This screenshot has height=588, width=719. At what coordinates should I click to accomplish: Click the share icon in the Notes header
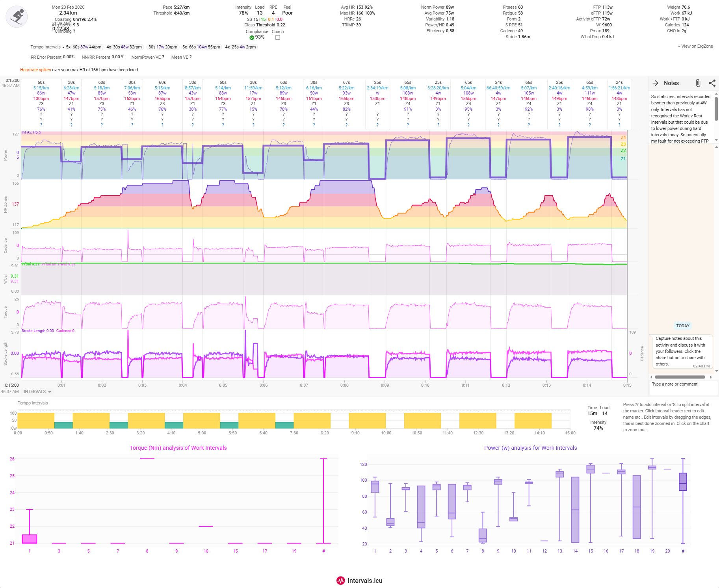click(712, 83)
